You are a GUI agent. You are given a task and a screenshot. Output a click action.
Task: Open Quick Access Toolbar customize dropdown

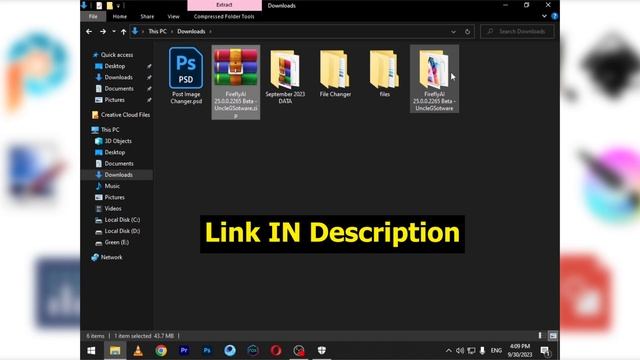tap(118, 6)
